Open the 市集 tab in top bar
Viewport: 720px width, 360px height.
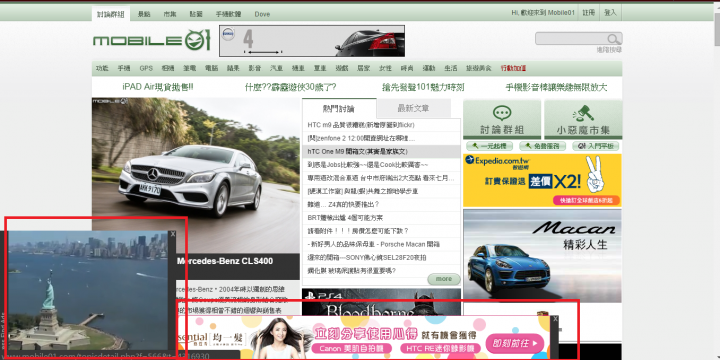point(170,14)
